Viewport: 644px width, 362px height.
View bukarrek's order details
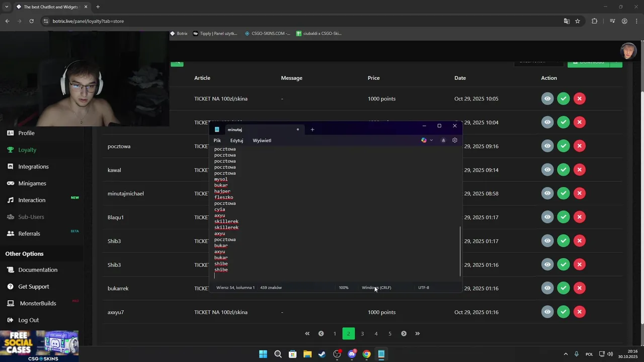[x=547, y=288]
